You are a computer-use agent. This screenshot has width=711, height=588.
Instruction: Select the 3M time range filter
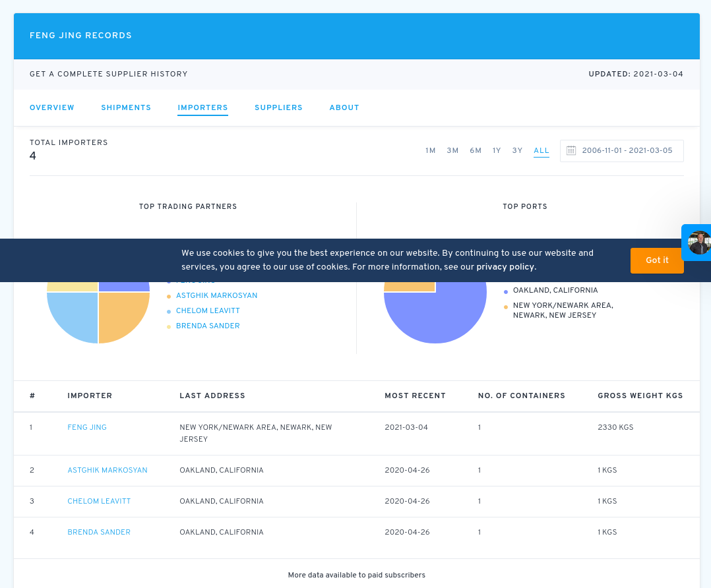point(452,150)
